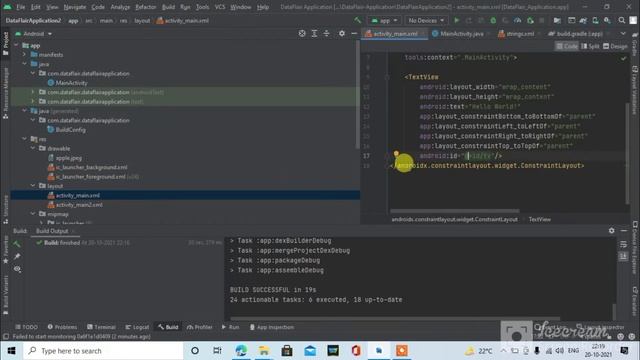Screen dimensions: 640x360
Task: Open the TODO tool window
Action: click(27, 327)
